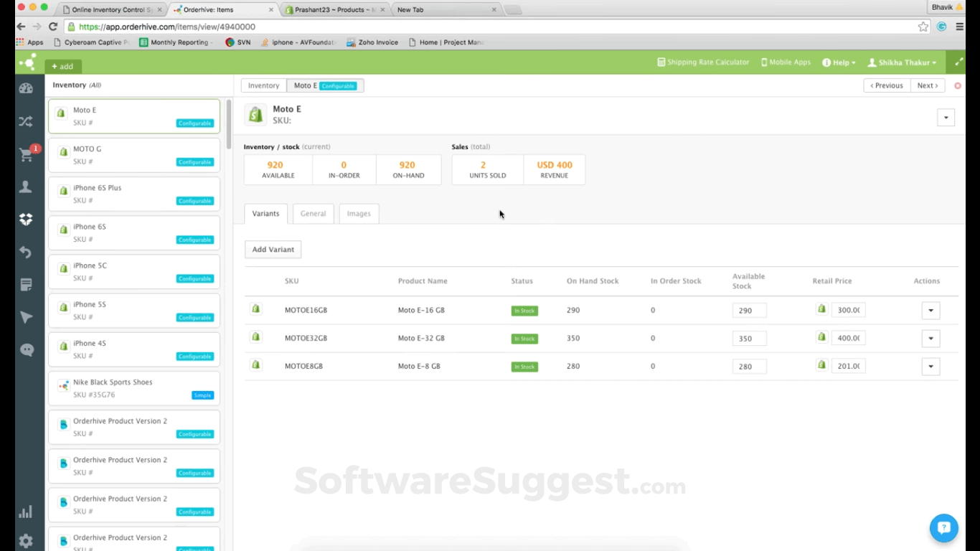Click the product name Moto E-8 GB
980x551 pixels.
[419, 366]
